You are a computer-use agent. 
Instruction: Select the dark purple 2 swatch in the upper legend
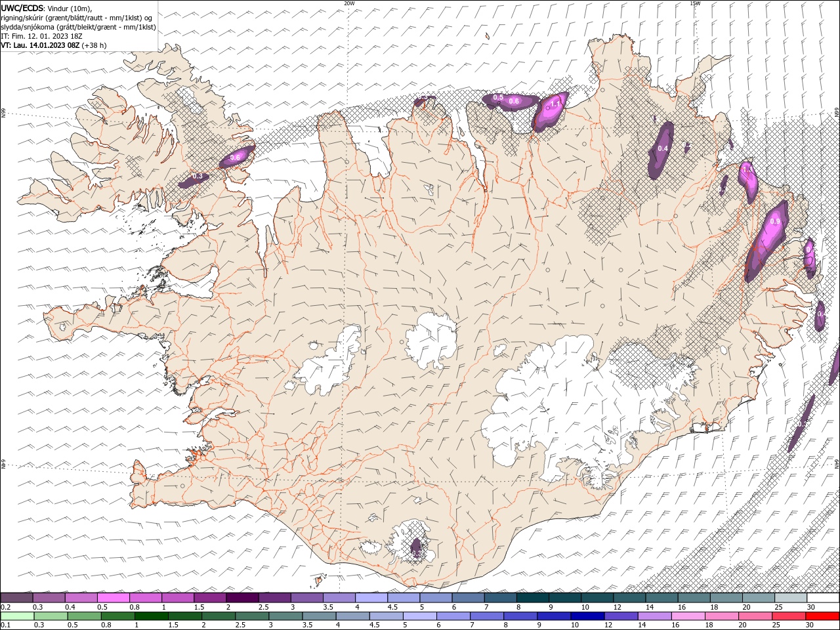[242, 598]
